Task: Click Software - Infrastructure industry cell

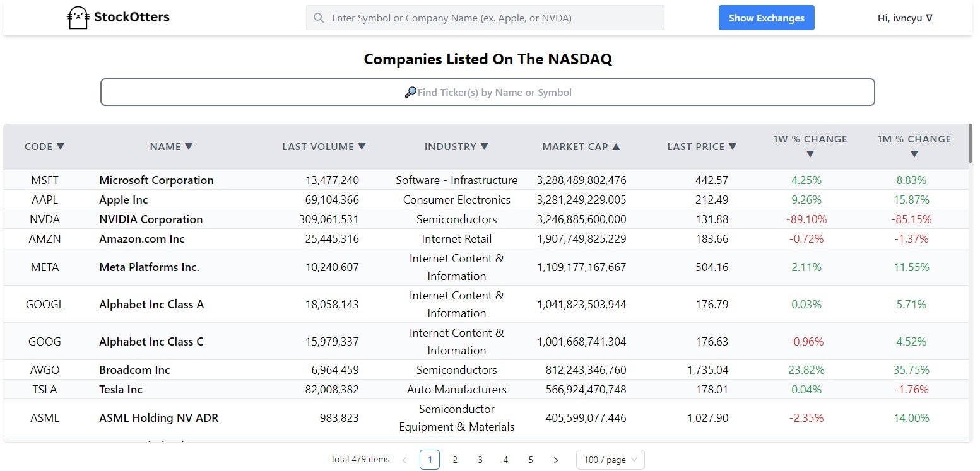Action: pyautogui.click(x=457, y=180)
